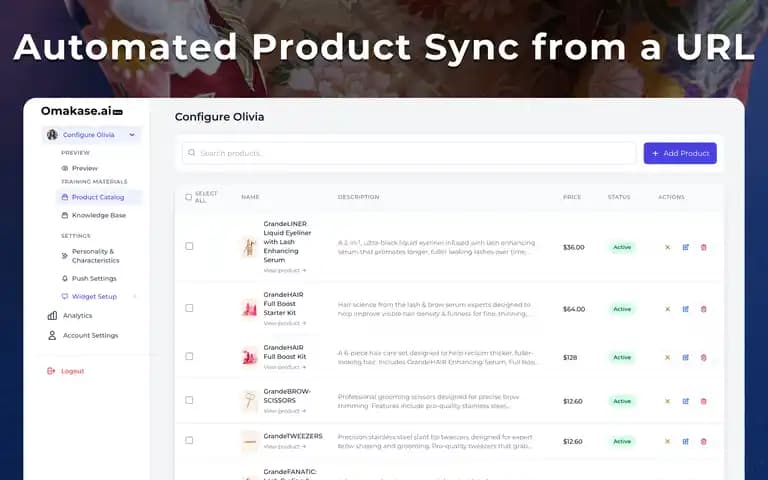Check the GrandeBROW-SCISSORS row checkbox
The height and width of the screenshot is (480, 768).
189,400
